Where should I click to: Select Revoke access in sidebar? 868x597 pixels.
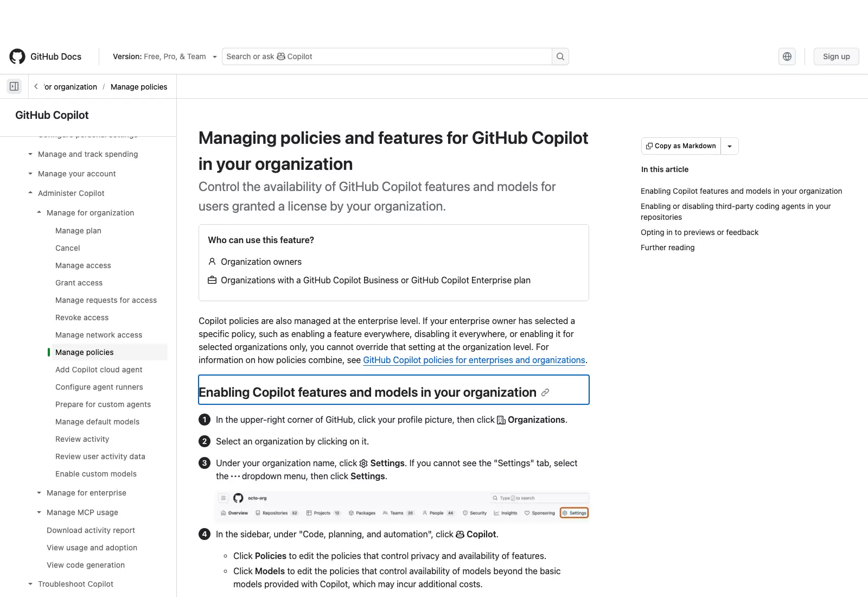[82, 317]
